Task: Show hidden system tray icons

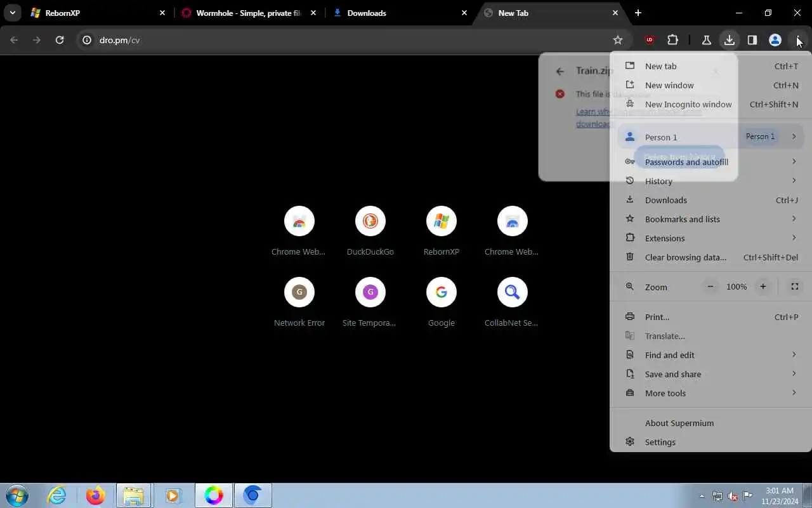Action: (x=702, y=496)
